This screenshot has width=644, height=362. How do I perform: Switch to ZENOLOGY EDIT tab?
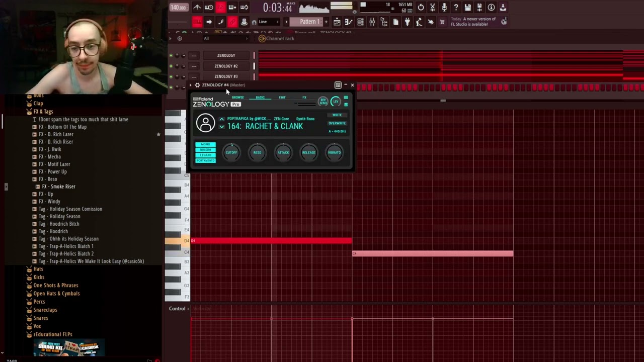click(x=282, y=97)
